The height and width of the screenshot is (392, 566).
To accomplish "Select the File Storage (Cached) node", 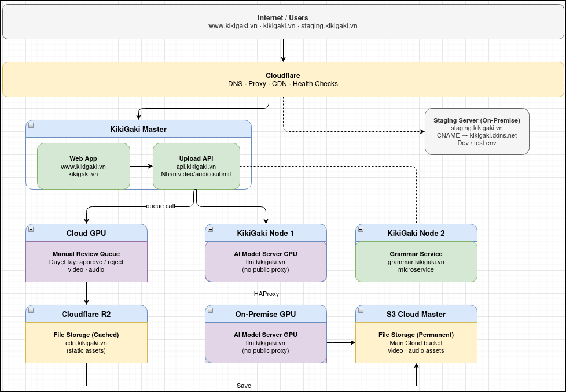I will coord(86,343).
